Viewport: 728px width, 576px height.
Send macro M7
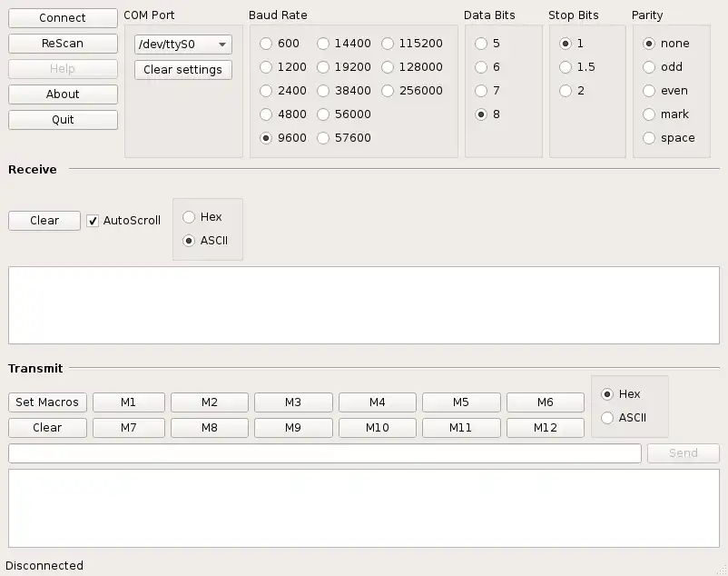[129, 428]
